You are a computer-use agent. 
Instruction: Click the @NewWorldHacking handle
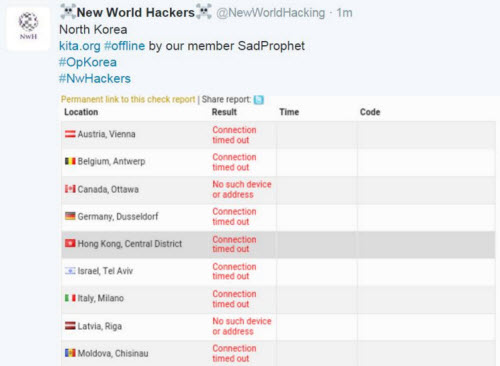(271, 13)
